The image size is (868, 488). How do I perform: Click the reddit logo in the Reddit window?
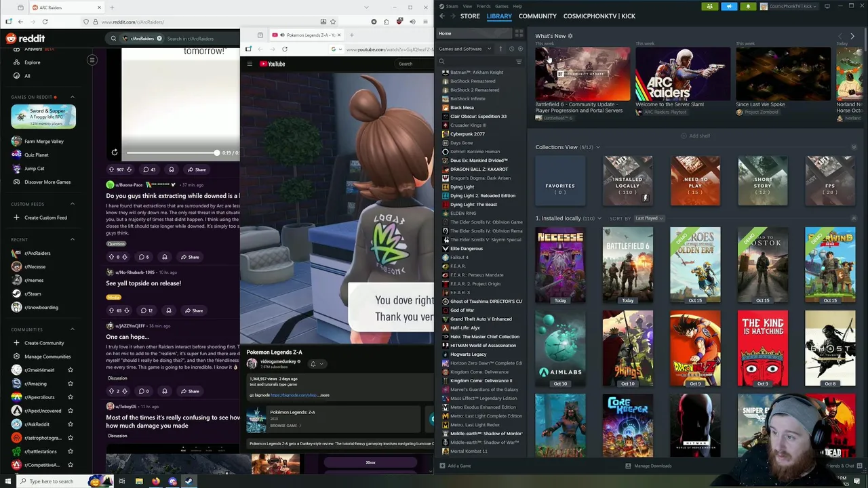pos(25,39)
